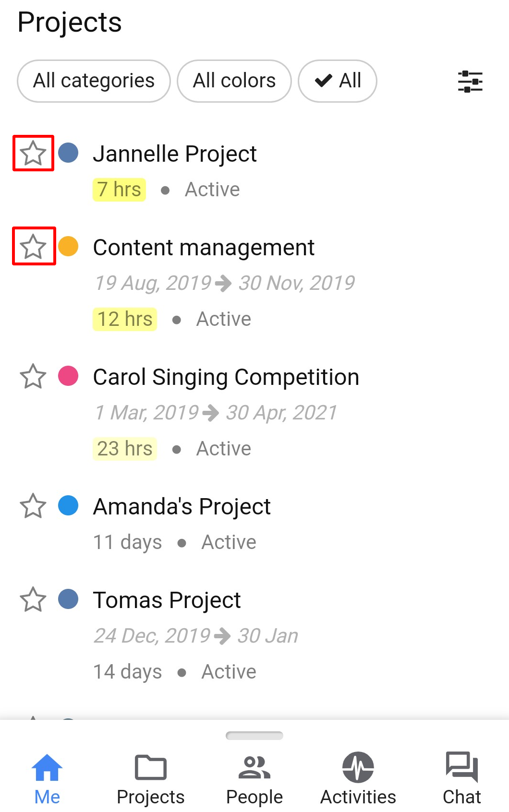Tap the star beside Tomas Project
Viewport: 509px width, 812px height.
33,599
